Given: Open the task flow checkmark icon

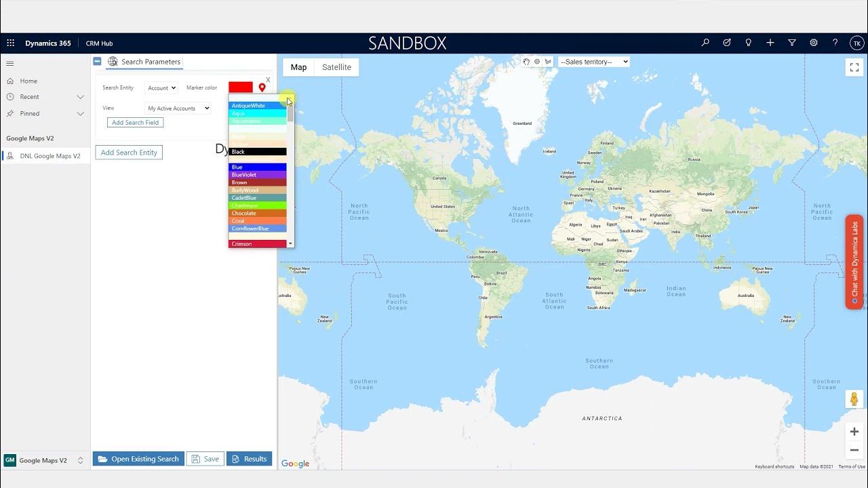Looking at the screenshot, I should pyautogui.click(x=727, y=43).
